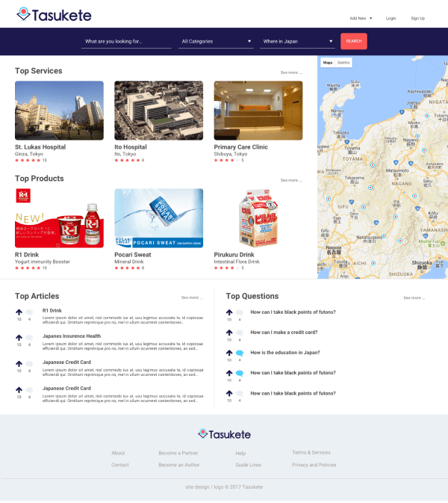448x503 pixels.
Task: Click the Become an Author footer link
Action: pos(178,465)
